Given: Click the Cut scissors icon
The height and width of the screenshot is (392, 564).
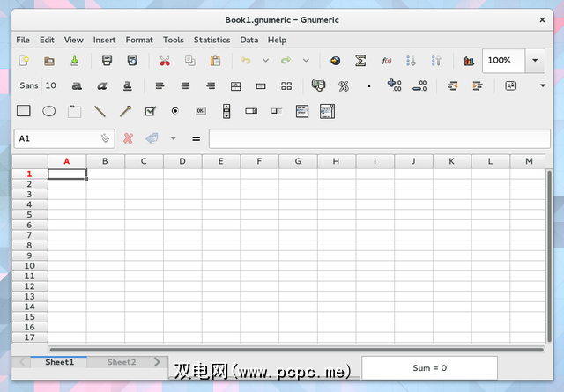Looking at the screenshot, I should click(165, 61).
